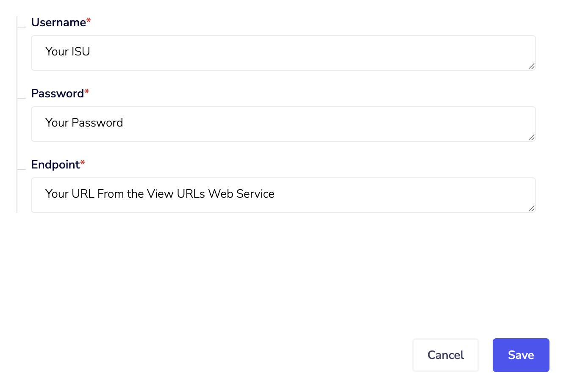Viewport: 566px width, 392px height.
Task: Click the 'Your URL From the View URLs' placeholder
Action: [x=160, y=194]
